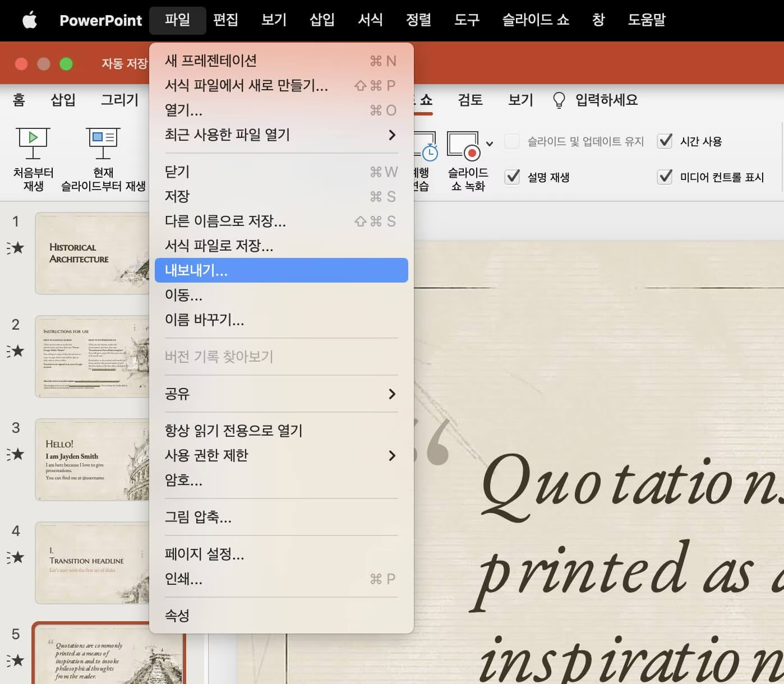The width and height of the screenshot is (784, 684).
Task: Select 암호... menu item
Action: 281,480
